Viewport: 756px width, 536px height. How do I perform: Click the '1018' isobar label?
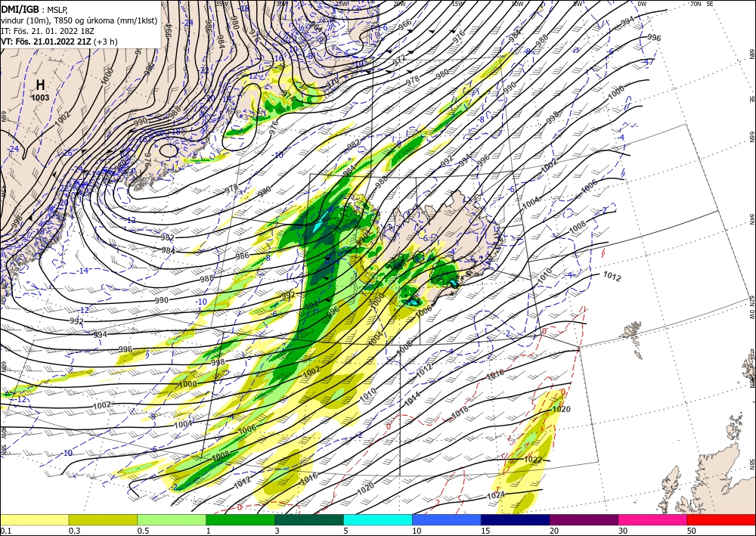pos(460,414)
